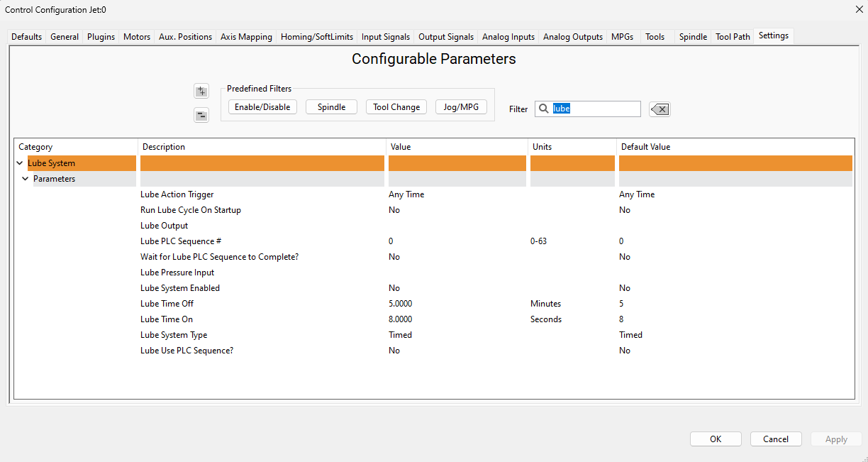Select the Lube Time Off value cell

[x=400, y=304]
